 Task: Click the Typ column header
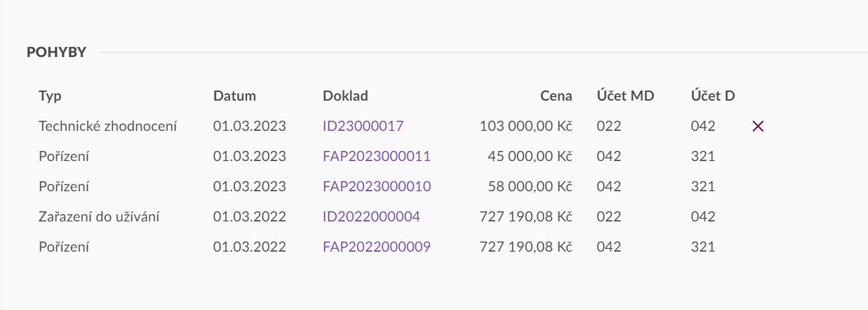coord(50,96)
